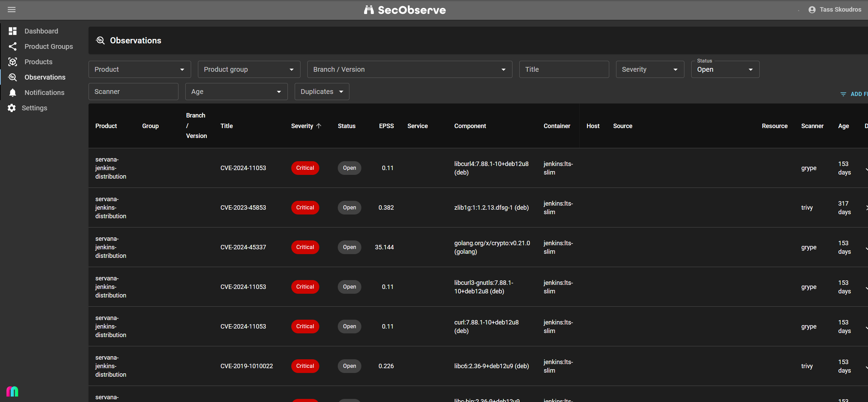Expand the Age filter dropdown
Screen dimensions: 868x402
pyautogui.click(x=236, y=92)
